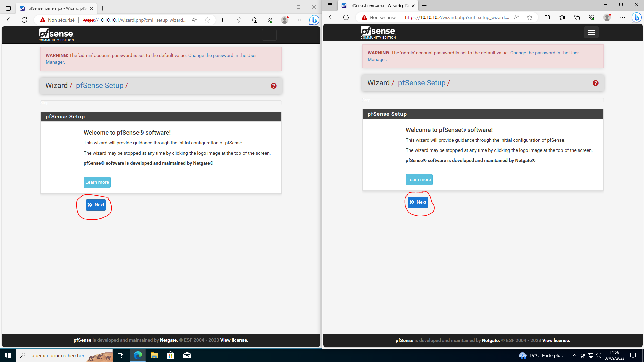The width and height of the screenshot is (644, 362).
Task: Open settings ellipsis menu in right browser
Action: 623,17
